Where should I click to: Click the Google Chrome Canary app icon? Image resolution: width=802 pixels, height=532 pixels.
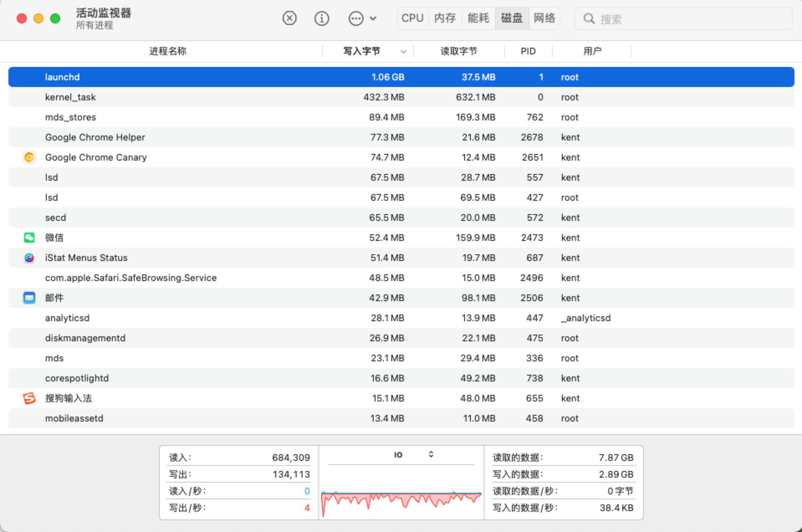pyautogui.click(x=29, y=157)
